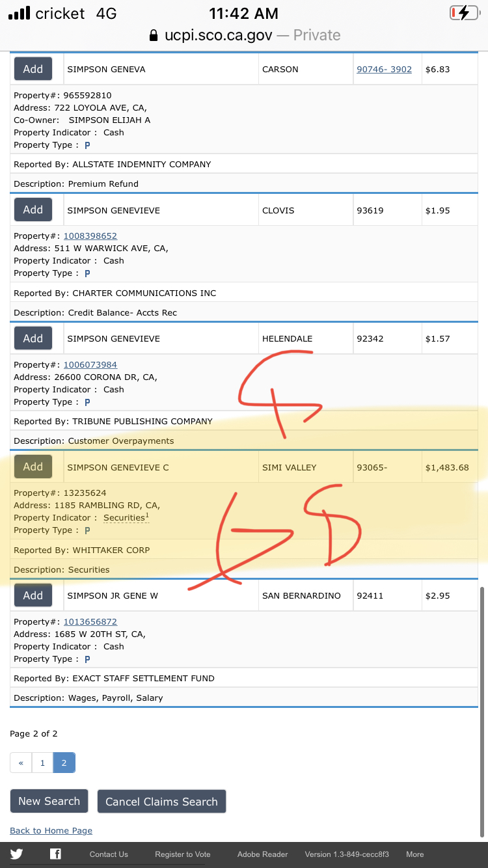Image resolution: width=488 pixels, height=868 pixels.
Task: Select Description Credit Balance- Accts Rec
Action: (x=96, y=312)
